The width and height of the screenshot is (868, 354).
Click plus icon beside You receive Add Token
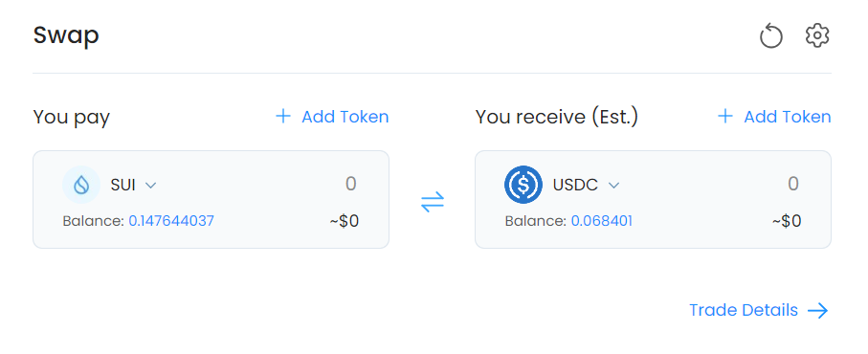pyautogui.click(x=725, y=116)
